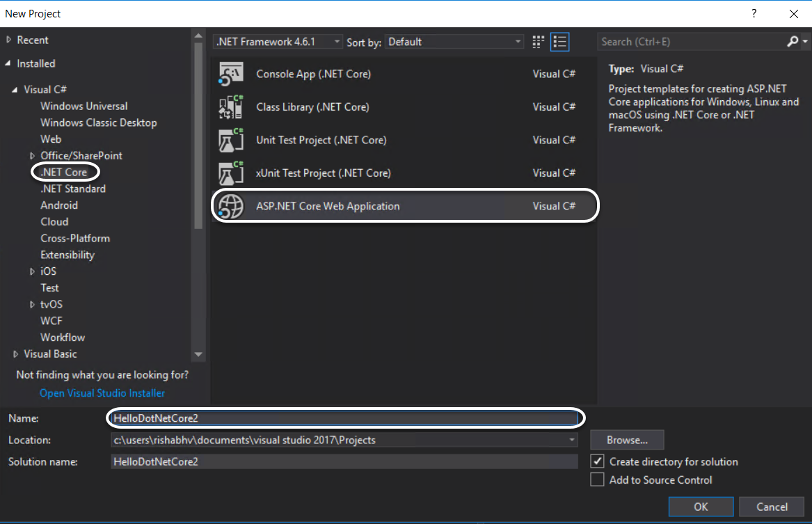This screenshot has width=812, height=524.
Task: Click the tree scroll up arrow
Action: coord(198,35)
